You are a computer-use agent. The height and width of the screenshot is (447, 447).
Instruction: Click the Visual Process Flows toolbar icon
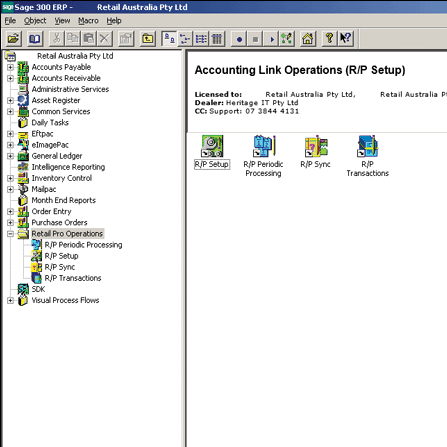click(x=287, y=39)
